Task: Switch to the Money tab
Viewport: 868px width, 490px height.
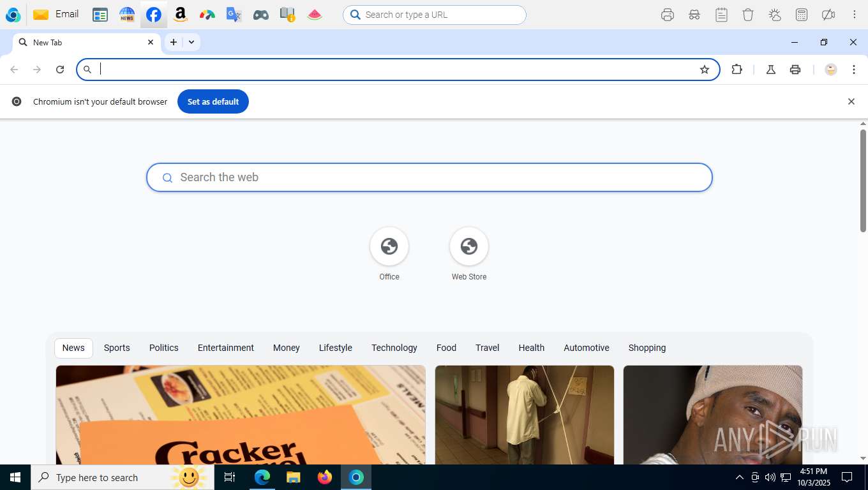Action: [x=287, y=348]
